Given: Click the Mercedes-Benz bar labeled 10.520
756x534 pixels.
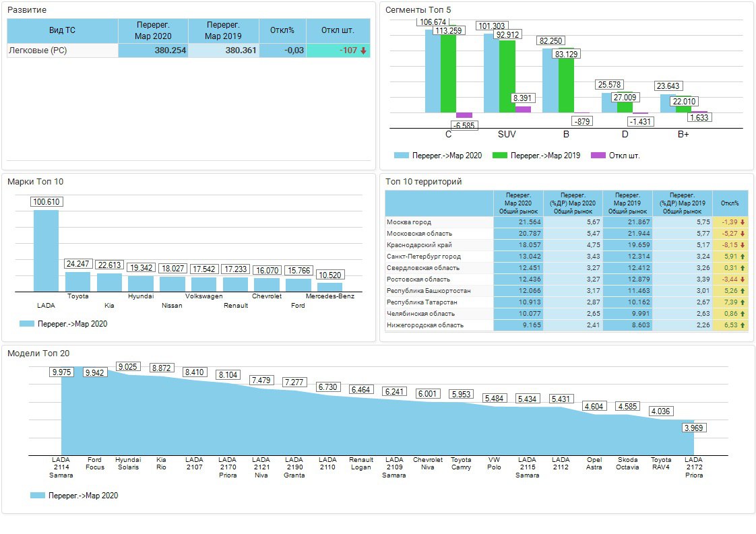Looking at the screenshot, I should (329, 288).
